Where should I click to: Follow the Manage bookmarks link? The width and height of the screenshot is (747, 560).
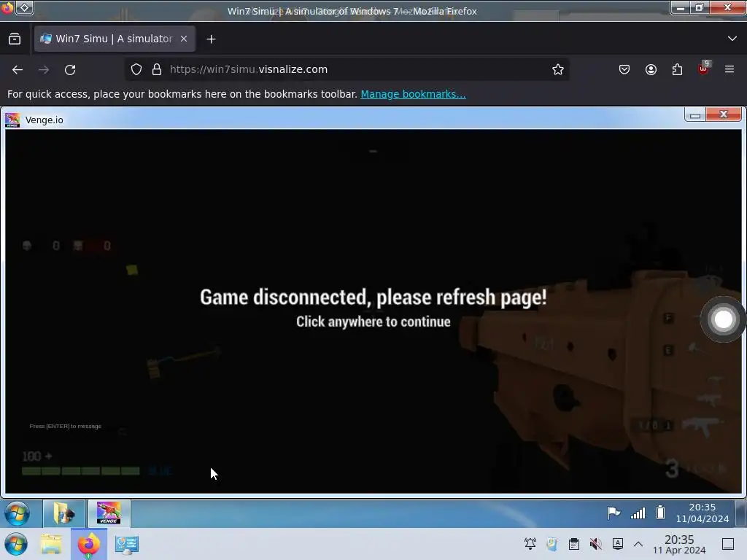click(x=413, y=94)
